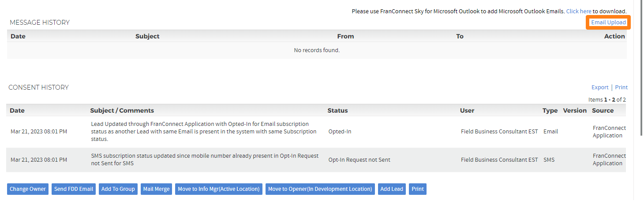Click the Add To Group button
644x220 pixels.
click(118, 189)
